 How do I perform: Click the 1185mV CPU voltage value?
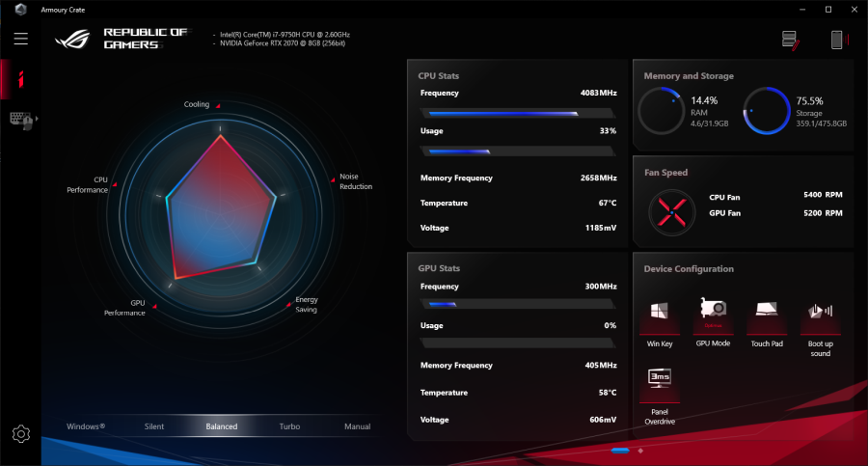point(601,228)
